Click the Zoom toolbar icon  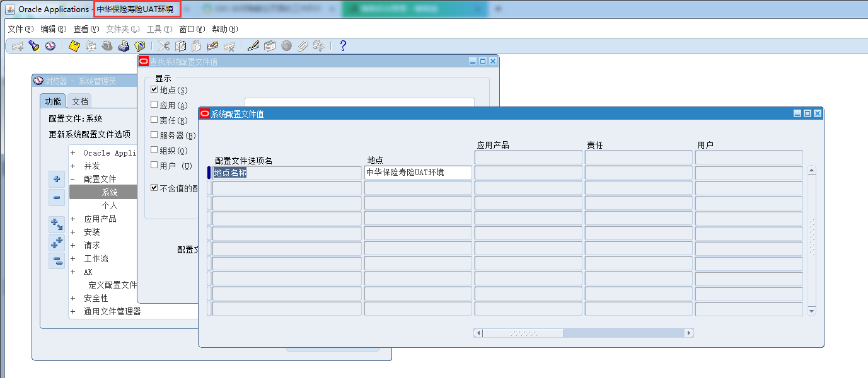pos(270,46)
